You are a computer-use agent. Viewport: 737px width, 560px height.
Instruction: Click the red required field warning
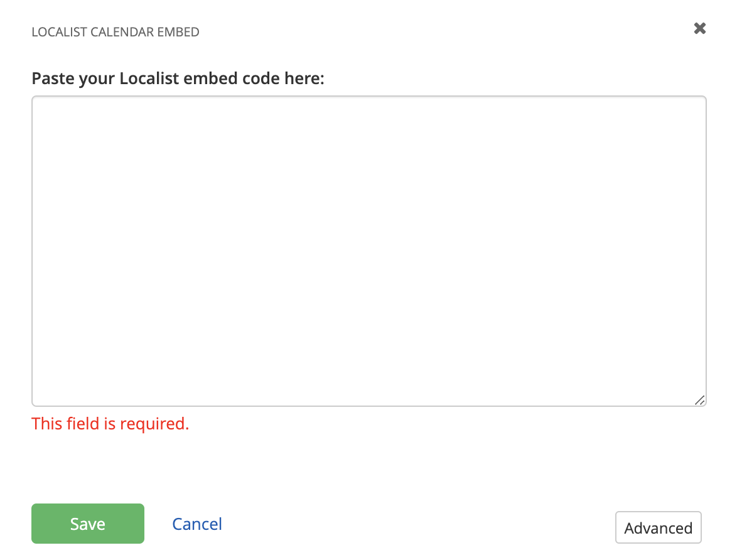[x=110, y=424]
